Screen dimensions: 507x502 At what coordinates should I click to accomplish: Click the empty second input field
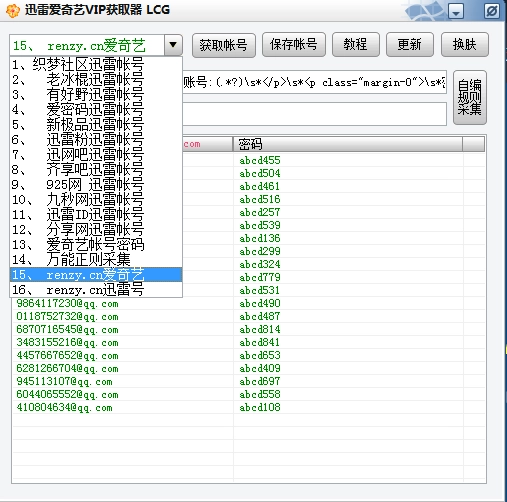pyautogui.click(x=315, y=114)
